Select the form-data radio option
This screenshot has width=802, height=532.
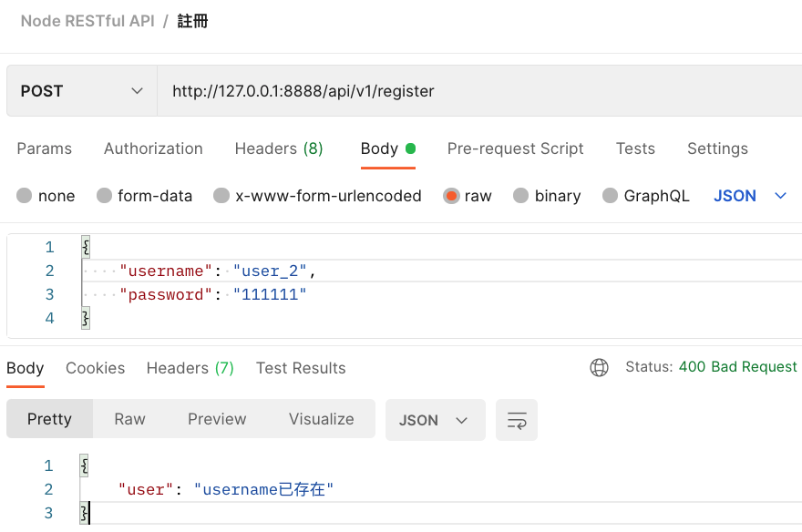(x=104, y=195)
